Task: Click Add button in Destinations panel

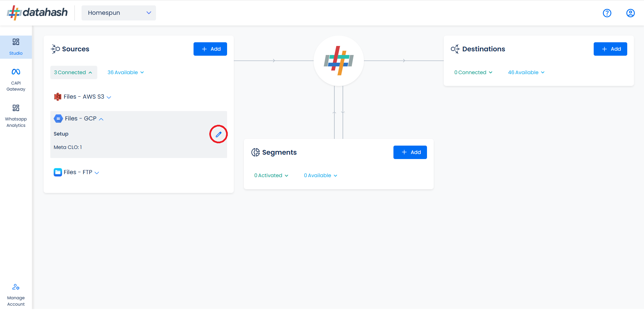Action: click(x=610, y=49)
